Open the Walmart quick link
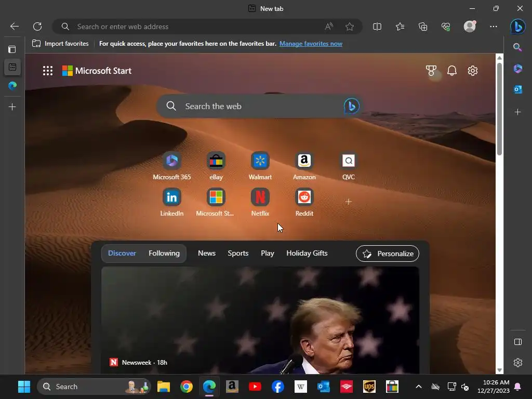Screen dimensions: 532x399 click(x=260, y=166)
